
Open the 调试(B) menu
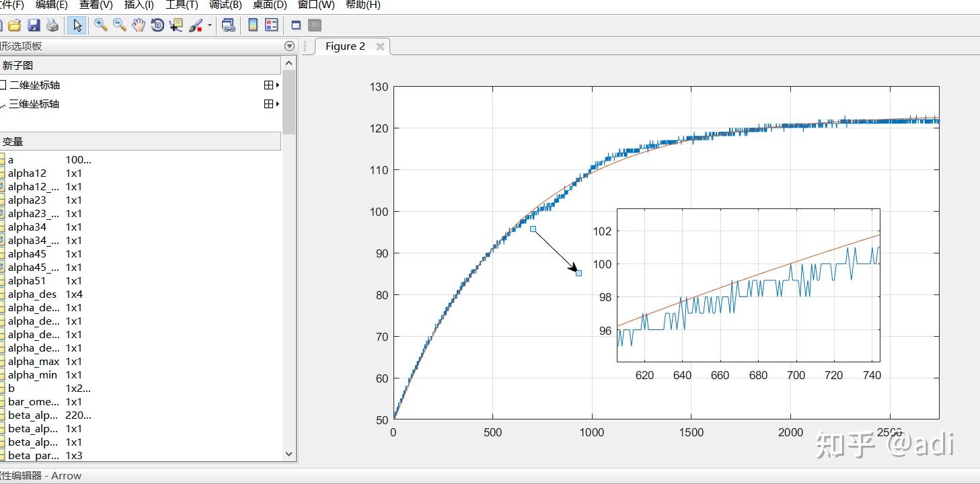coord(225,5)
